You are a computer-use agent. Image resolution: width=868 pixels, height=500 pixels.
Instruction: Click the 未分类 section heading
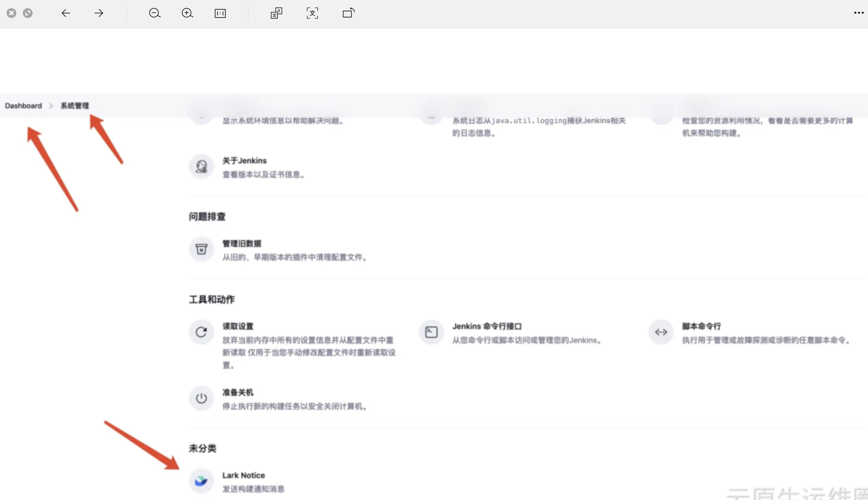point(202,448)
